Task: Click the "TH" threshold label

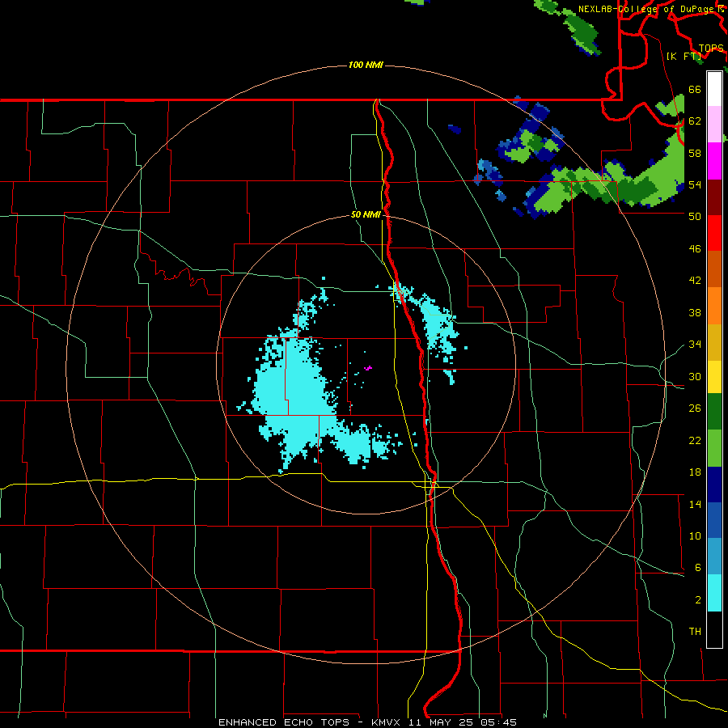Action: click(x=695, y=631)
